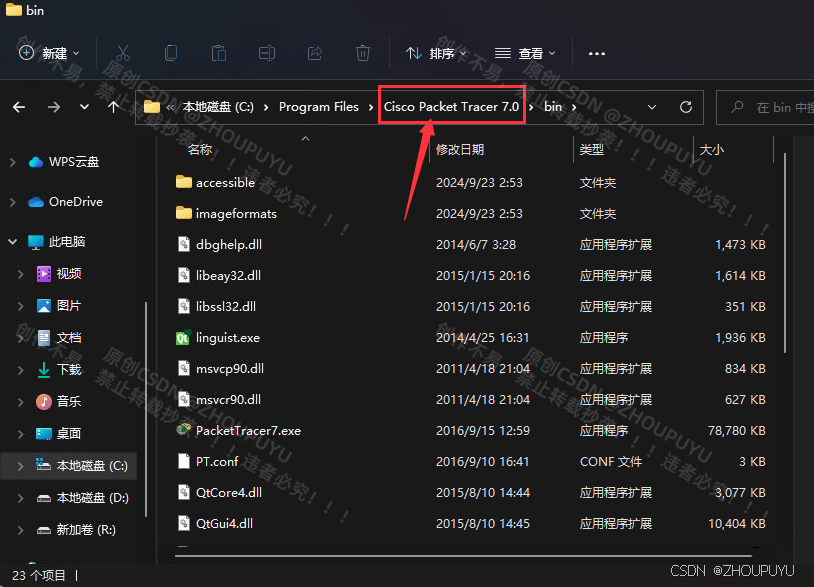Click the dbghelp.dll file icon
The width and height of the screenshot is (814, 587).
pos(184,244)
